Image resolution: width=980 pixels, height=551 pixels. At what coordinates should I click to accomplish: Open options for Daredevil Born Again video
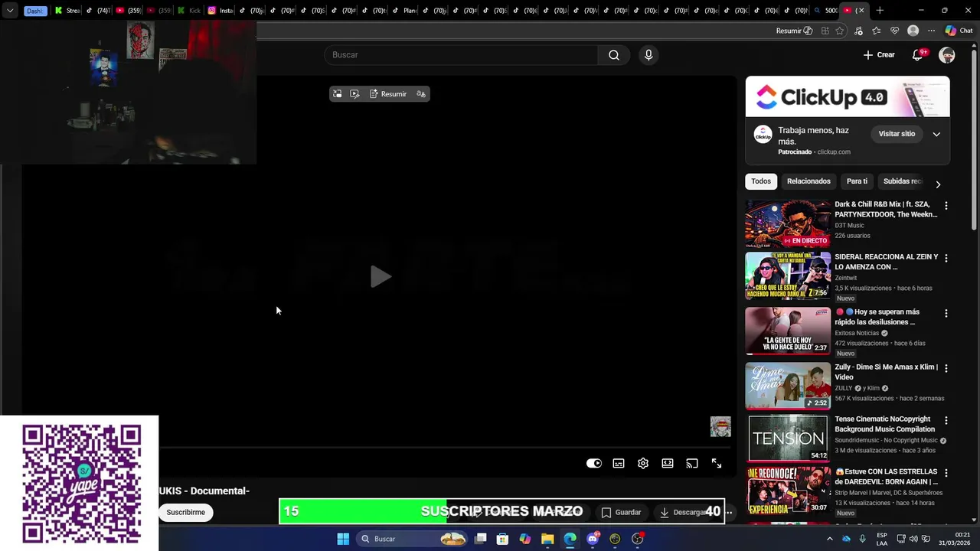pos(946,473)
